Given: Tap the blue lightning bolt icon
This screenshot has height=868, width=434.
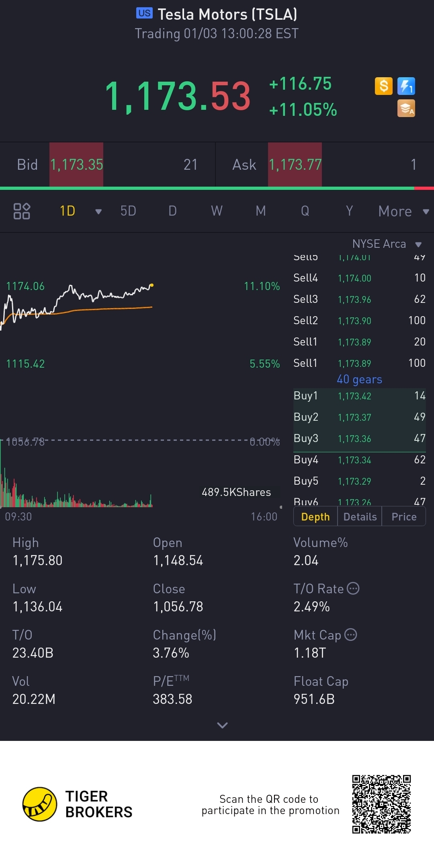Looking at the screenshot, I should click(406, 86).
